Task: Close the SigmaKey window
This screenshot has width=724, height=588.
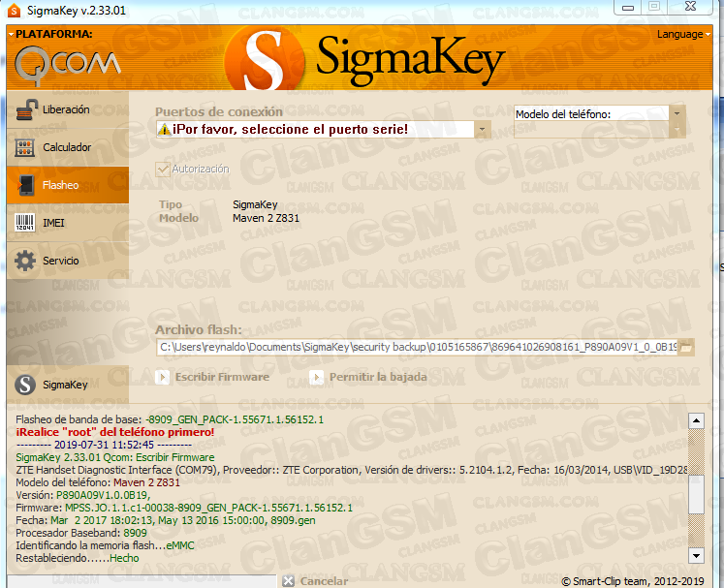Action: 690,7
